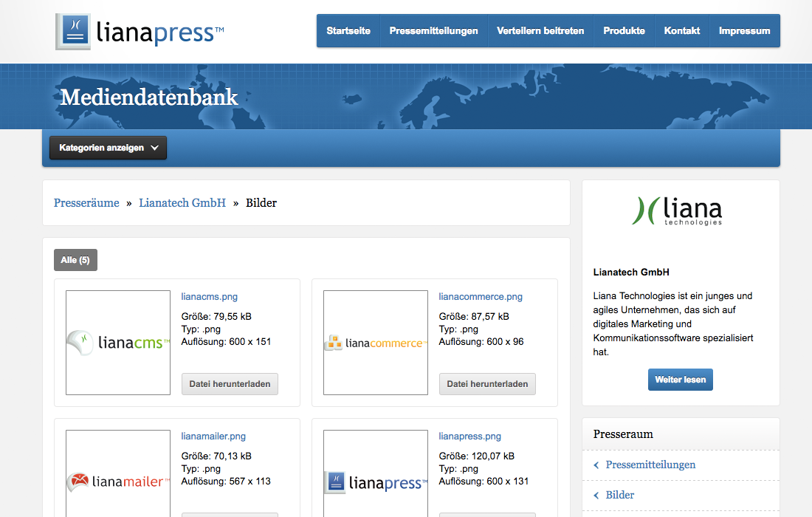Follow the Lianatech GmbH breadcrumb link
The image size is (812, 517).
point(182,202)
